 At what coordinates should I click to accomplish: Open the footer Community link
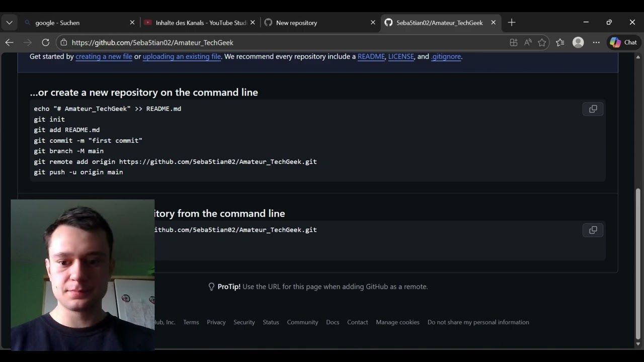(x=302, y=322)
